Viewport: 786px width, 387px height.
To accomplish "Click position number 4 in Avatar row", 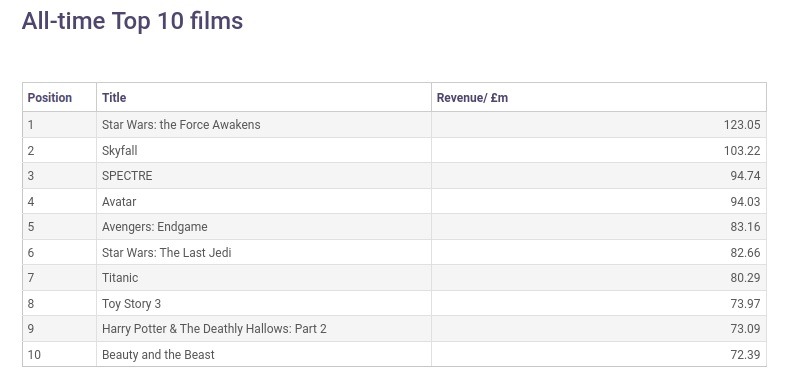I will tap(31, 202).
